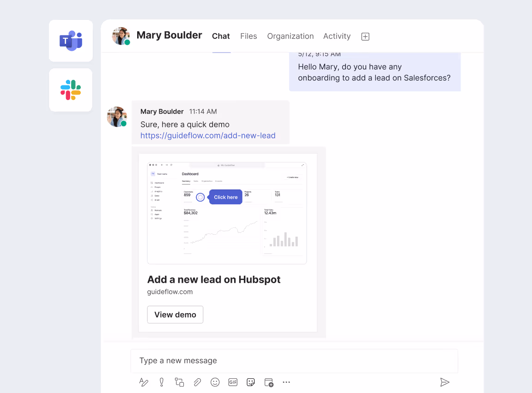Open the GIF picker
The image size is (532, 393).
pyautogui.click(x=233, y=382)
